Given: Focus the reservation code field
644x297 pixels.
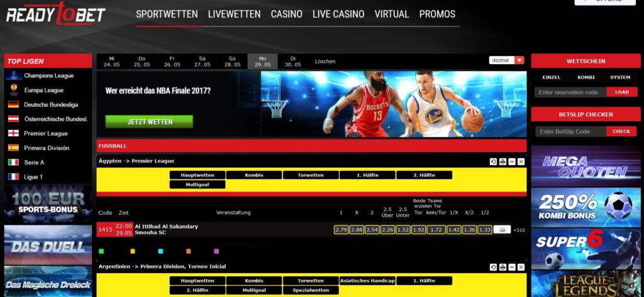Looking at the screenshot, I should 570,92.
